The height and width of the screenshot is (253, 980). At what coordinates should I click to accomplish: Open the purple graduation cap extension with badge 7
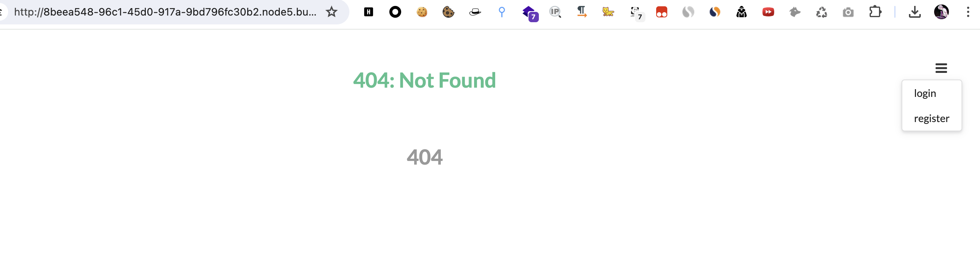530,14
